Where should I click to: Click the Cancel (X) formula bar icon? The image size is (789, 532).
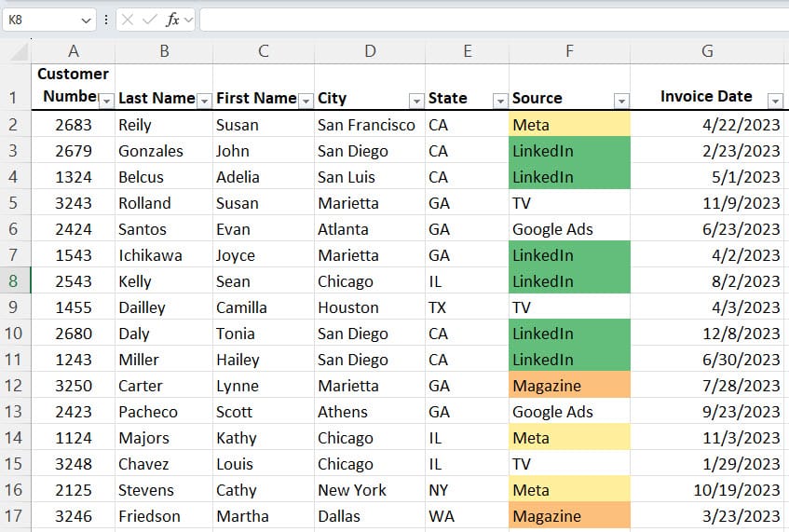pyautogui.click(x=128, y=20)
